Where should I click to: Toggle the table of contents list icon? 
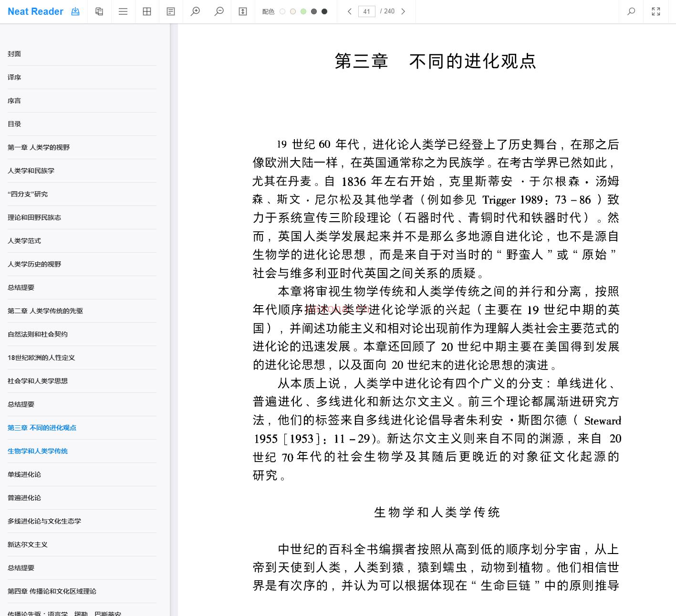(123, 11)
